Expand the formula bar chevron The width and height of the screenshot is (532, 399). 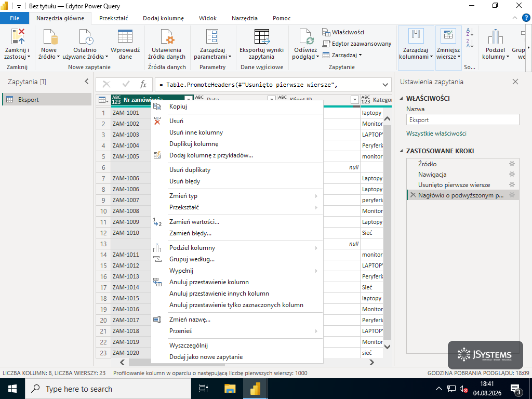pos(385,85)
